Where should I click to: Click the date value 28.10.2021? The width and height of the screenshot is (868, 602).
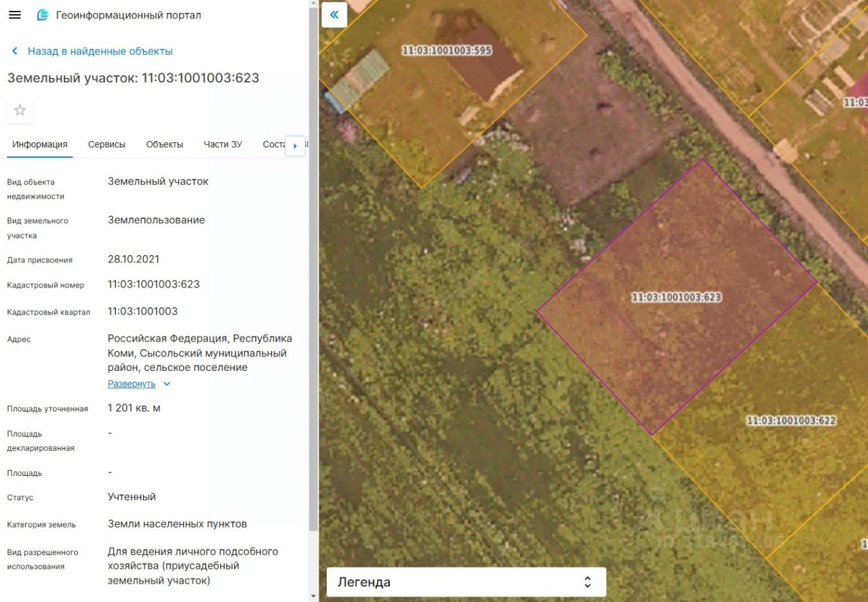coord(134,259)
